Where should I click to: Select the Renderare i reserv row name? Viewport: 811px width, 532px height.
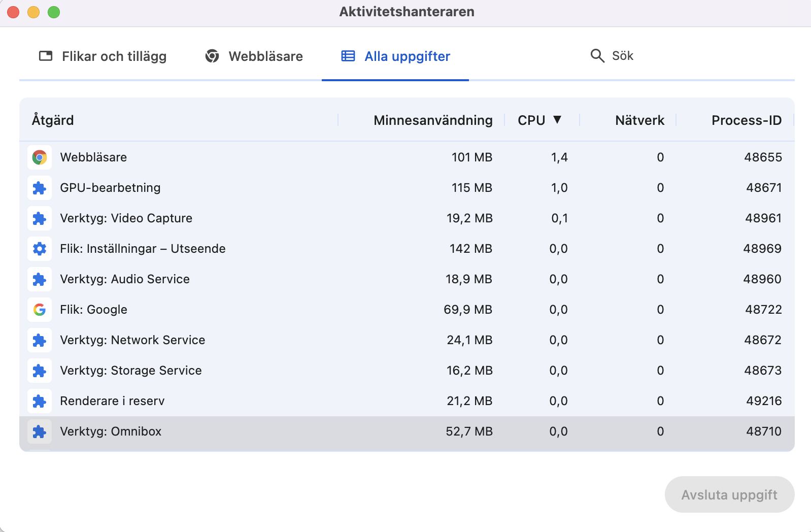[112, 401]
